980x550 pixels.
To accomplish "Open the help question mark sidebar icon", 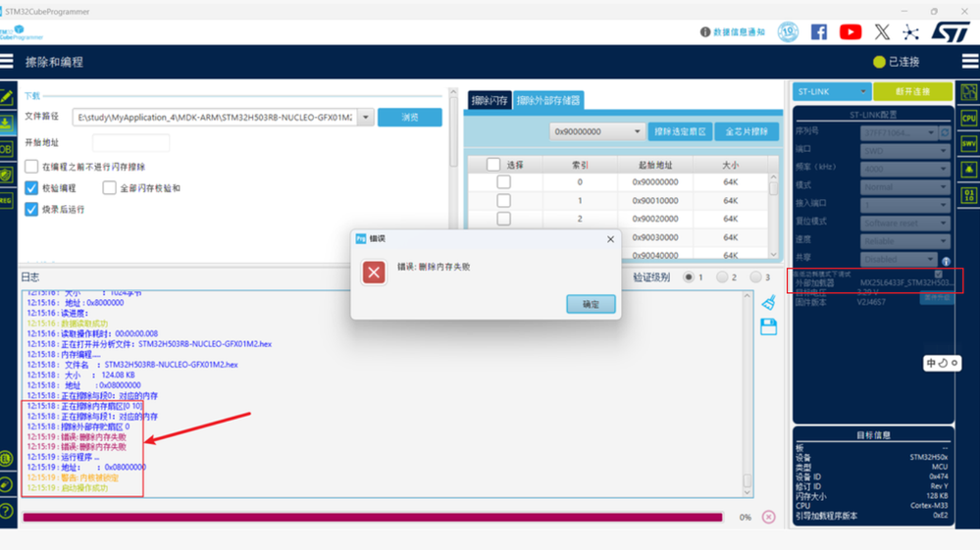I will tap(6, 511).
